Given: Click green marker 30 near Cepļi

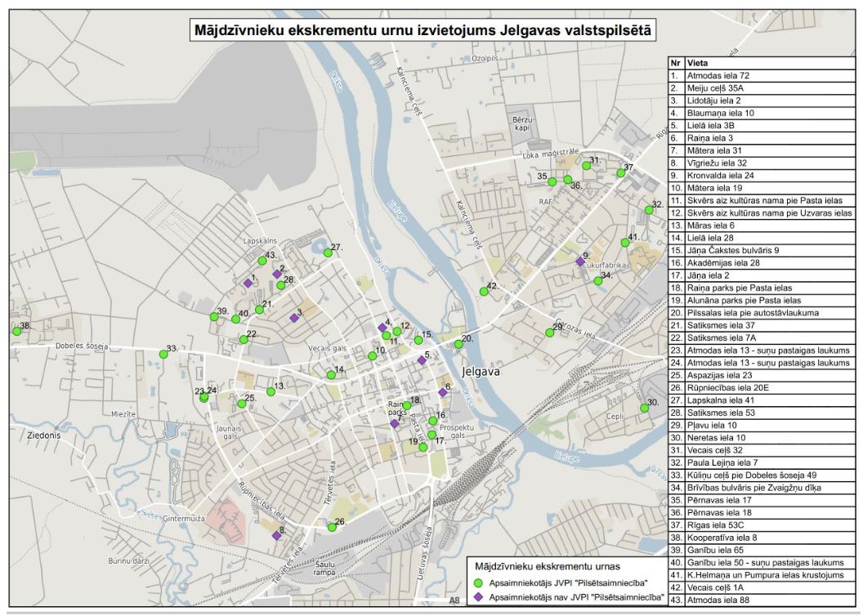Looking at the screenshot, I should coord(644,408).
